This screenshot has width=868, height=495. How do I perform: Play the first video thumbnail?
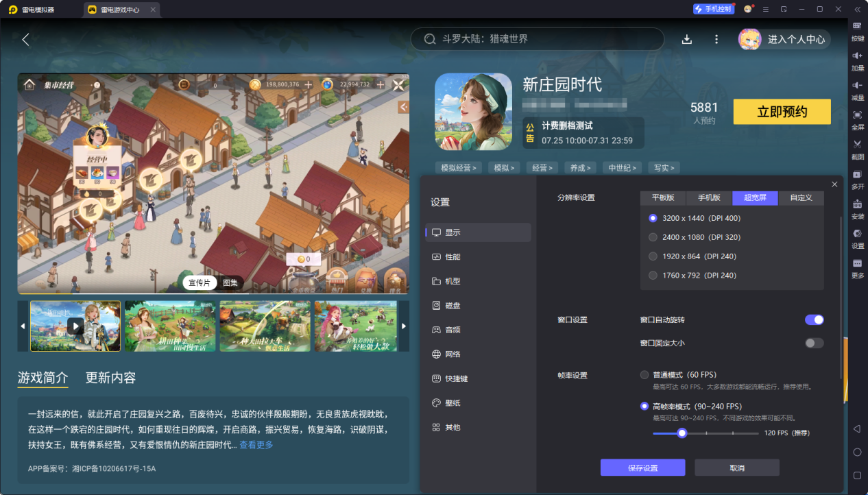pos(75,326)
